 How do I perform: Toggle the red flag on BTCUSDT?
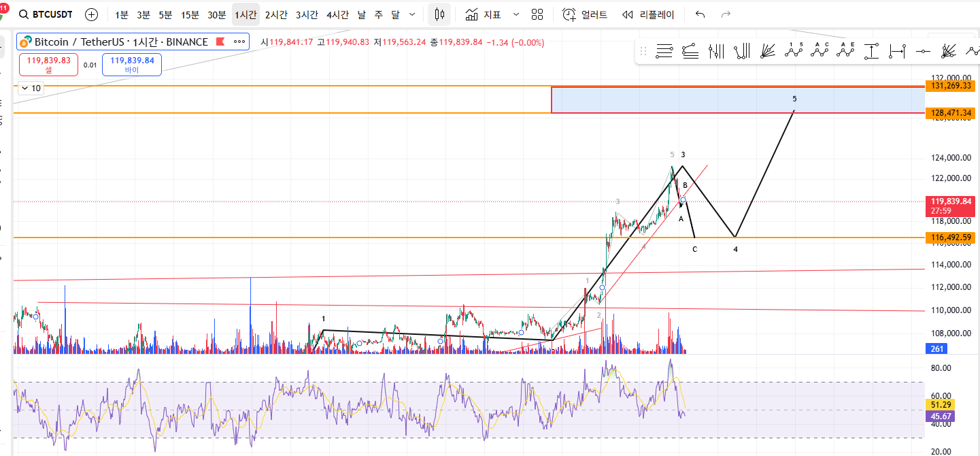220,42
